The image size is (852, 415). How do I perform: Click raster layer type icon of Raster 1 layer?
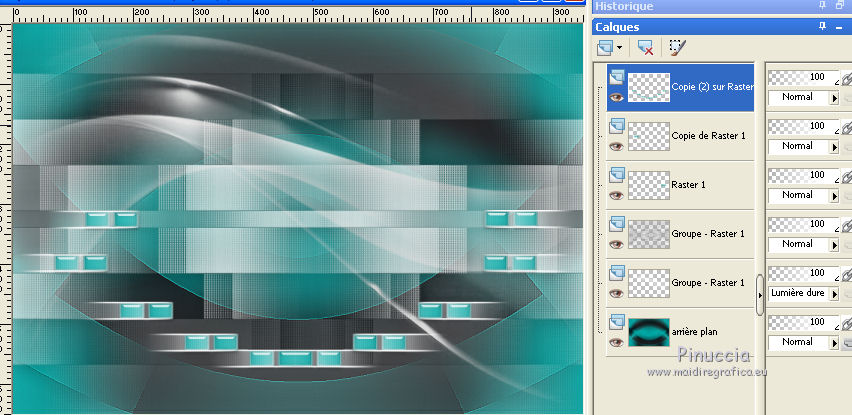(616, 175)
